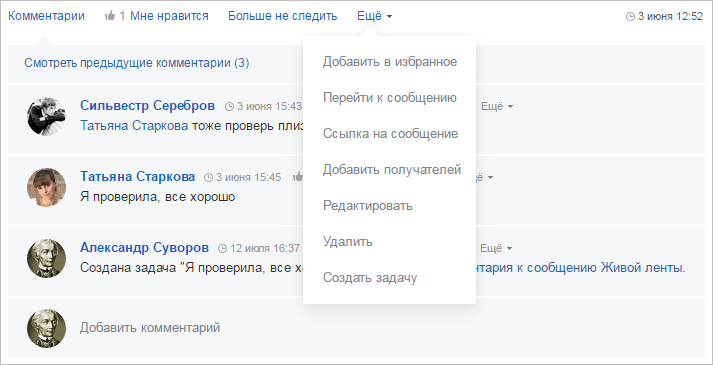The width and height of the screenshot is (713, 365).
Task: Toggle the top Ещё dropdown menu
Action: tap(374, 16)
